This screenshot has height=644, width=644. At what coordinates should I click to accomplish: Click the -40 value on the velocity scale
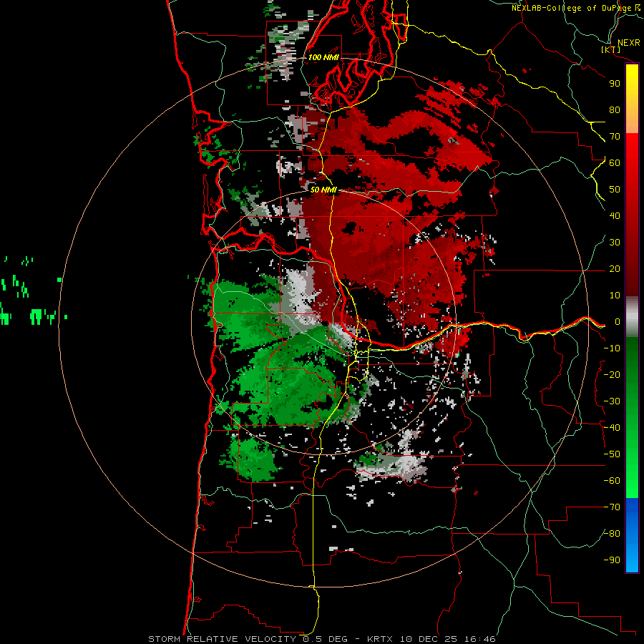point(612,428)
